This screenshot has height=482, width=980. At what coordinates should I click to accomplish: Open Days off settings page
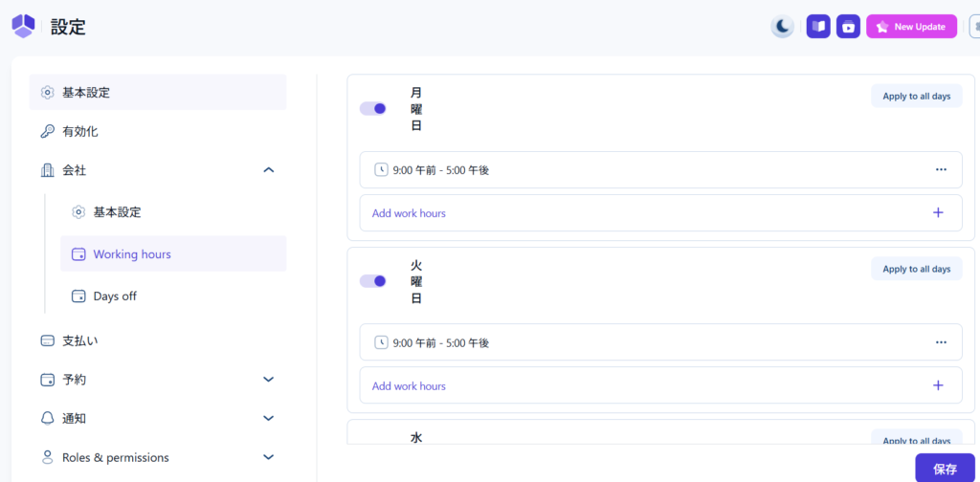click(115, 296)
